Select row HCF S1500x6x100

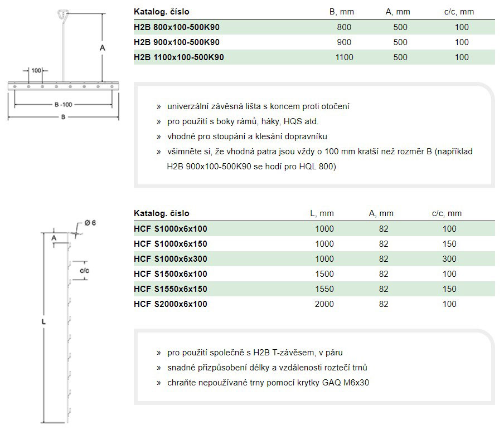pyautogui.click(x=314, y=274)
